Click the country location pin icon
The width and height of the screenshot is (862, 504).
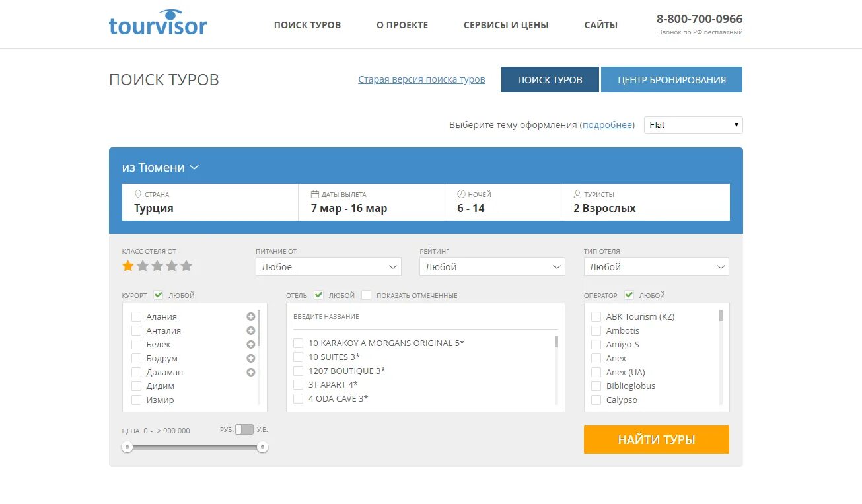pos(138,194)
